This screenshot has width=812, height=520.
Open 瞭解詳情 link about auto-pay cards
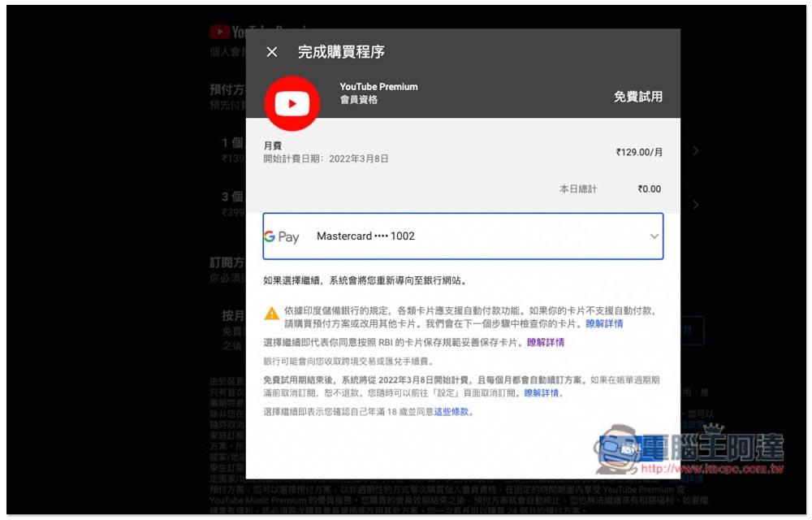[x=604, y=323]
